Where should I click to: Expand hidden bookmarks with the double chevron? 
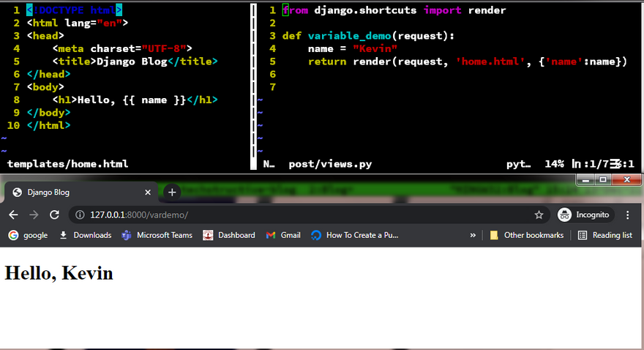473,235
